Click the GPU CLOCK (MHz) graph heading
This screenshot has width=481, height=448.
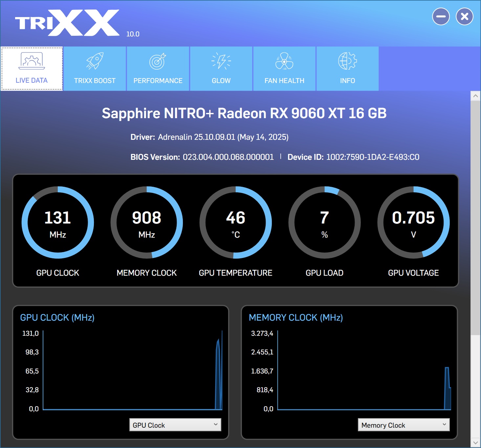point(57,317)
